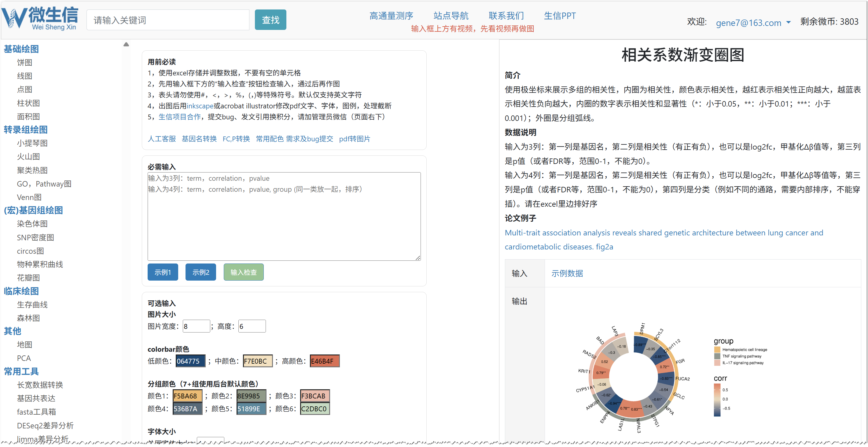Open the 高通量测序 menu item
This screenshot has width=868, height=447.
pos(391,16)
